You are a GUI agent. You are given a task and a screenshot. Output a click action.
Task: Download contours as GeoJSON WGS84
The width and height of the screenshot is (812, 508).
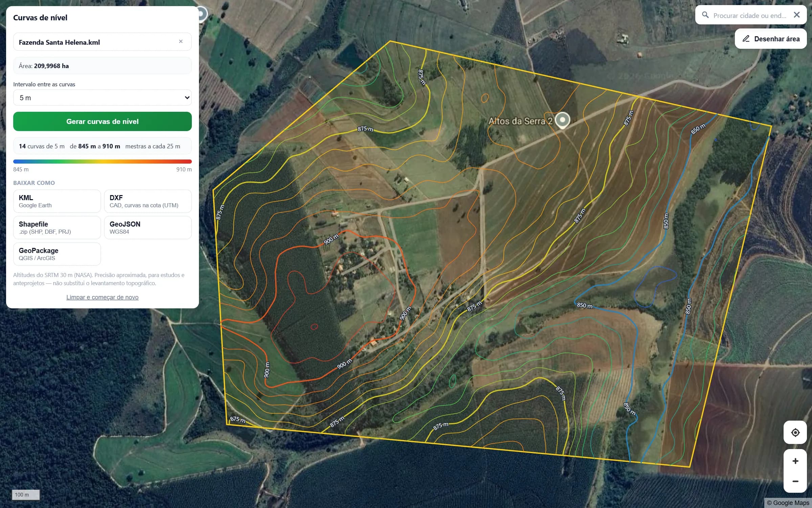tap(148, 228)
